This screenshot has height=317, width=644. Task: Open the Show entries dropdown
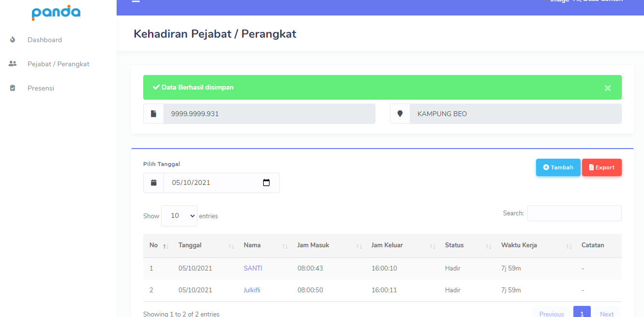point(179,216)
